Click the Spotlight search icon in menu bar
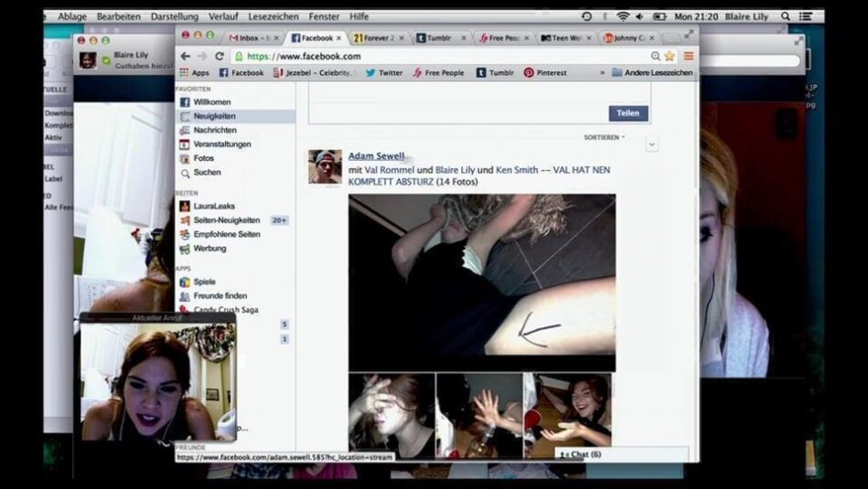The height and width of the screenshot is (489, 868). 785,16
